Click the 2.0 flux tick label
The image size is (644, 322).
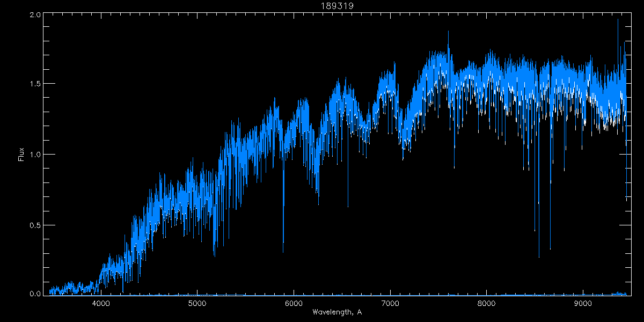[35, 15]
